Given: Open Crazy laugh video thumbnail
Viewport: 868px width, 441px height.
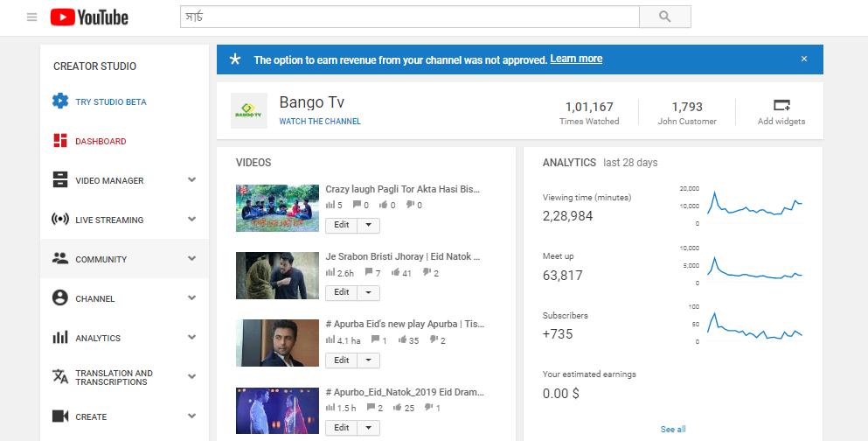Looking at the screenshot, I should (277, 207).
